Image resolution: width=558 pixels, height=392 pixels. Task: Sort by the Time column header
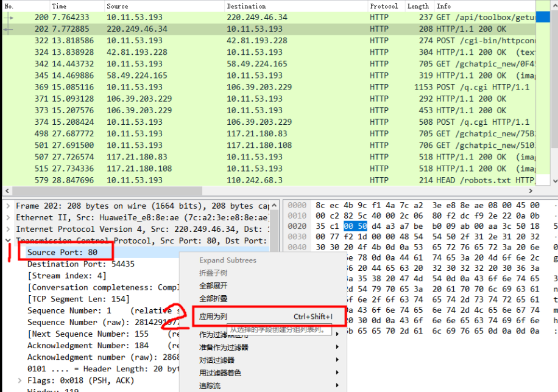[77, 6]
